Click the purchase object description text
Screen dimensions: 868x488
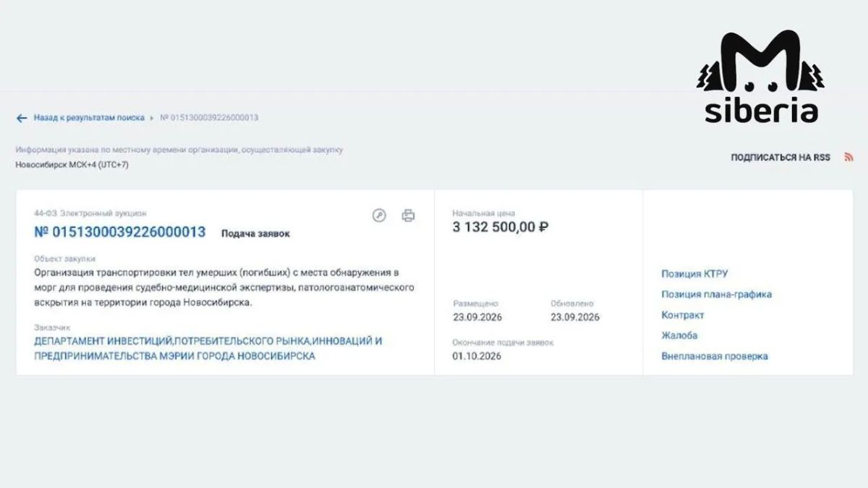pos(224,288)
